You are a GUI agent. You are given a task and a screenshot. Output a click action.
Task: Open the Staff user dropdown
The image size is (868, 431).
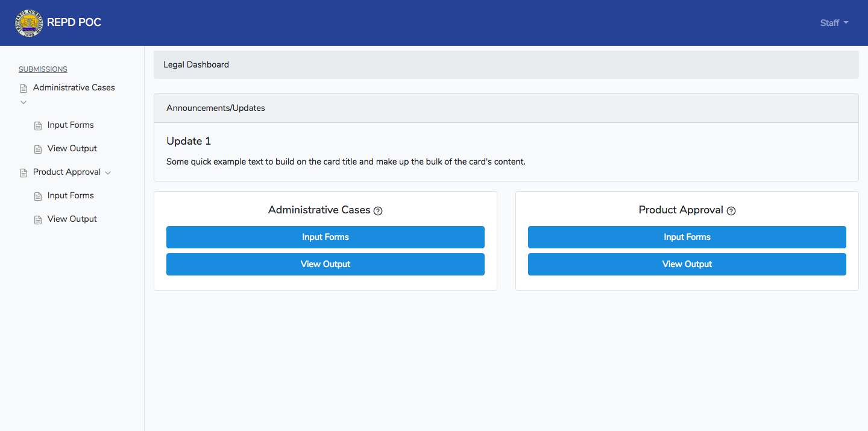point(834,23)
